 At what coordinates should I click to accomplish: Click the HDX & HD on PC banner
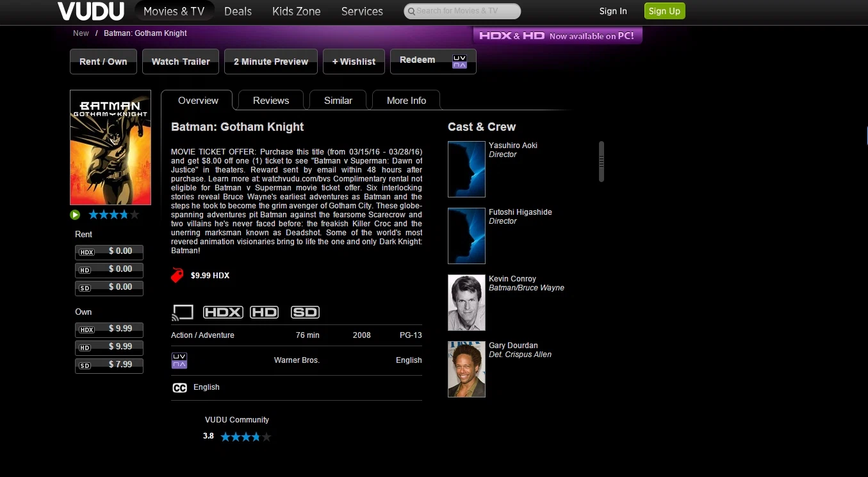[x=557, y=36]
